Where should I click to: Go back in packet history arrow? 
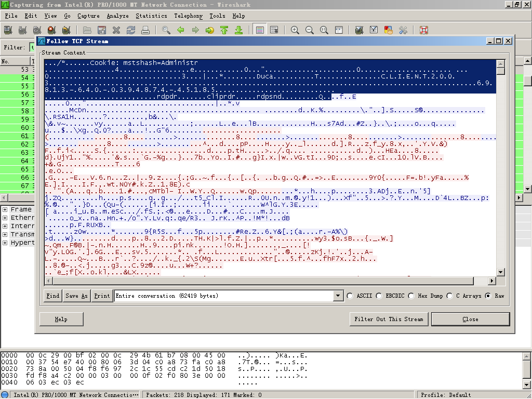tap(180, 30)
